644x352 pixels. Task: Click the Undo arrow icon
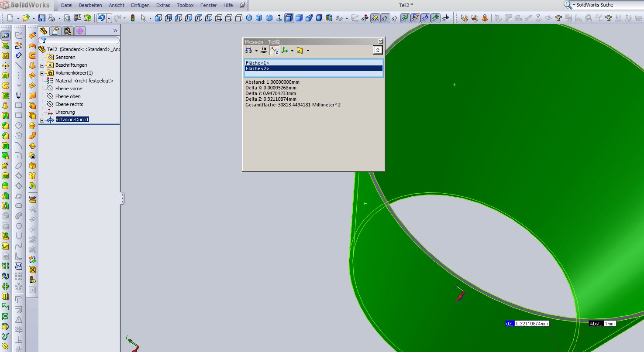point(101,18)
